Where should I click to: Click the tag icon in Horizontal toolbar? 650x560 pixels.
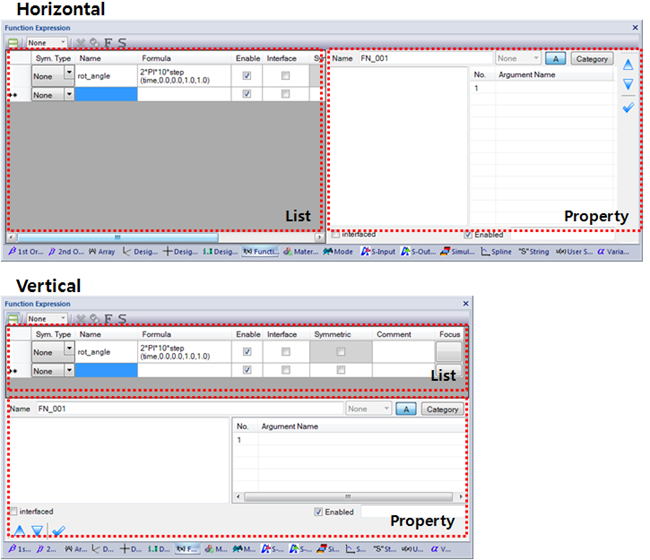tap(95, 43)
